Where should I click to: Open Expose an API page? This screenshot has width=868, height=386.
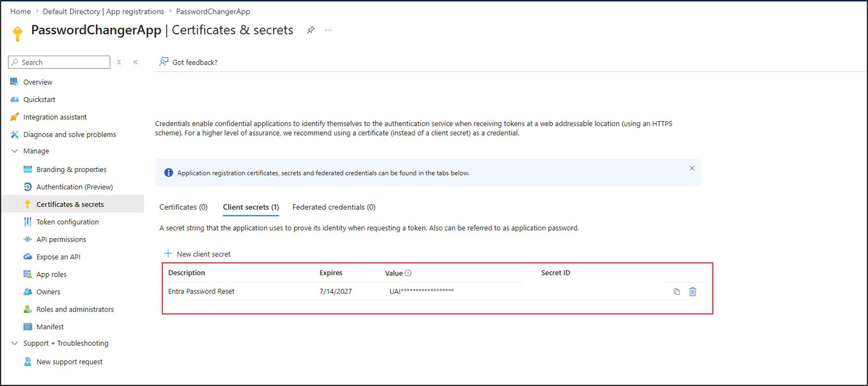pos(58,257)
